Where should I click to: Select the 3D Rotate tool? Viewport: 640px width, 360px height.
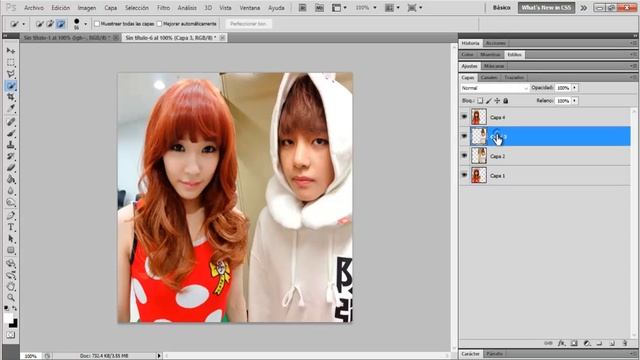pyautogui.click(x=11, y=264)
